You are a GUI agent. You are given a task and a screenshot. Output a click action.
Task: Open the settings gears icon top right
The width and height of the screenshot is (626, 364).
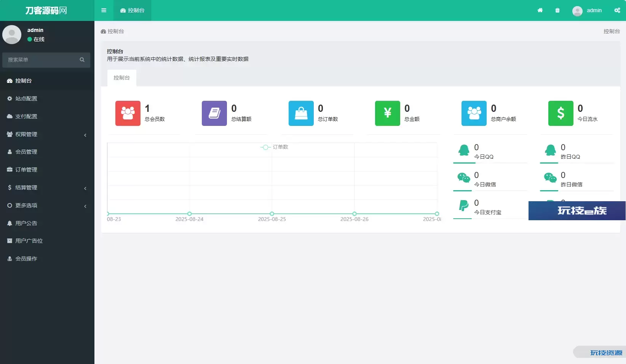coord(617,10)
